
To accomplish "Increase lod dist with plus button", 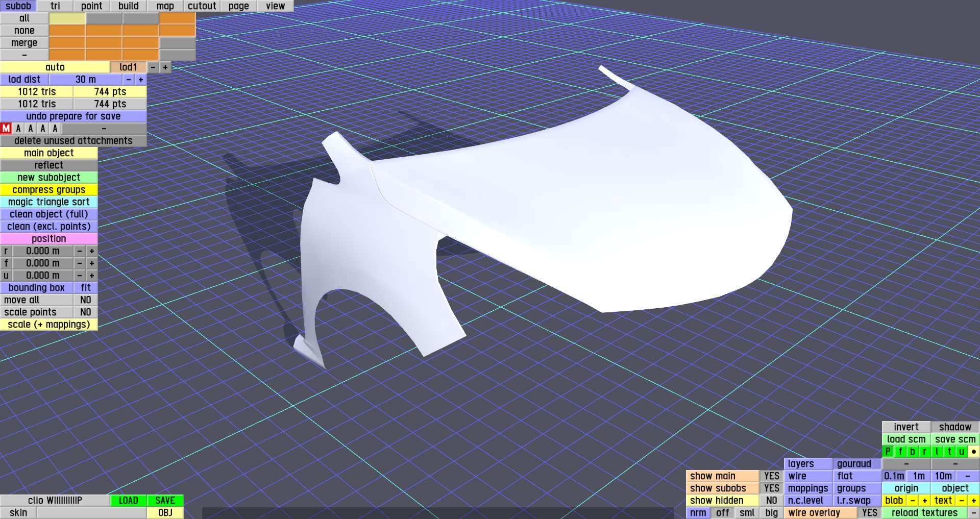I will (x=141, y=80).
